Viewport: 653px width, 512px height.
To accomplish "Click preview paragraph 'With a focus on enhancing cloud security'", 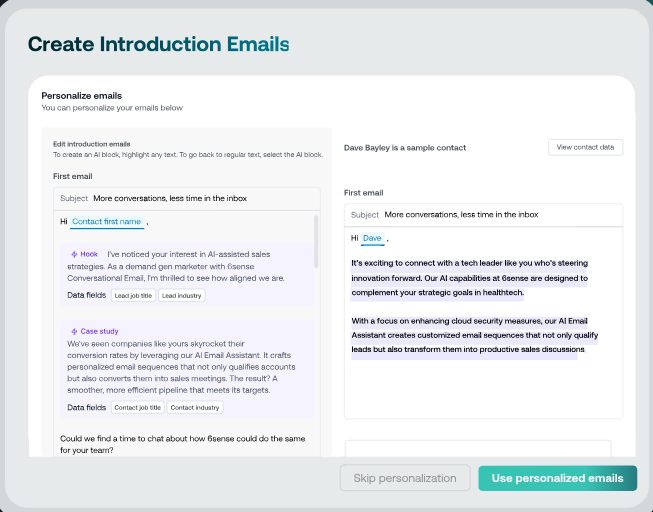I will coord(474,335).
